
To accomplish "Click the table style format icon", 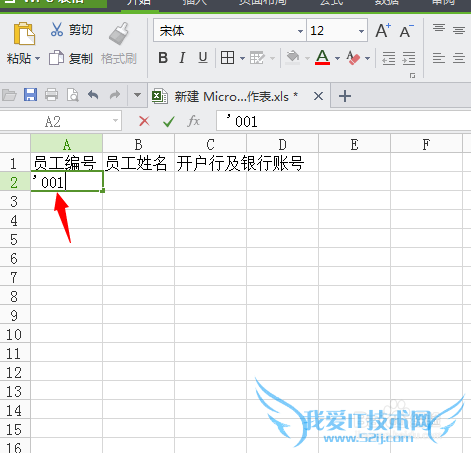I will 257,58.
